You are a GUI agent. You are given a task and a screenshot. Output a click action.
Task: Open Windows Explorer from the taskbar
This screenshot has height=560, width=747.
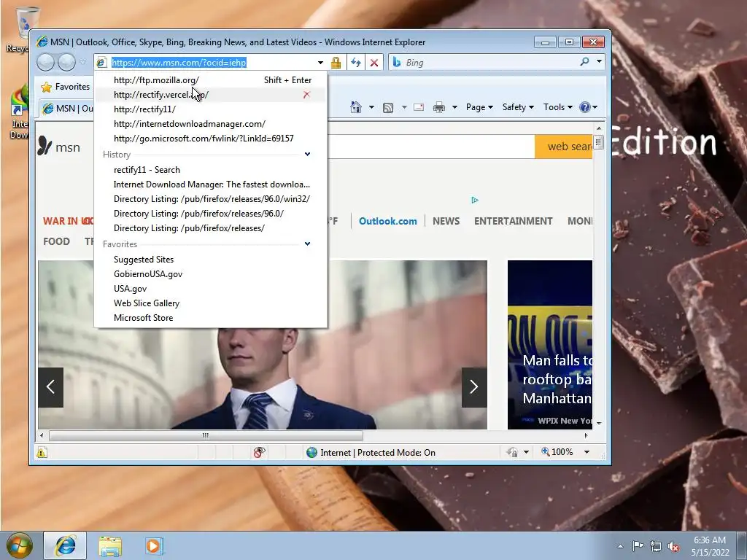pyautogui.click(x=110, y=546)
